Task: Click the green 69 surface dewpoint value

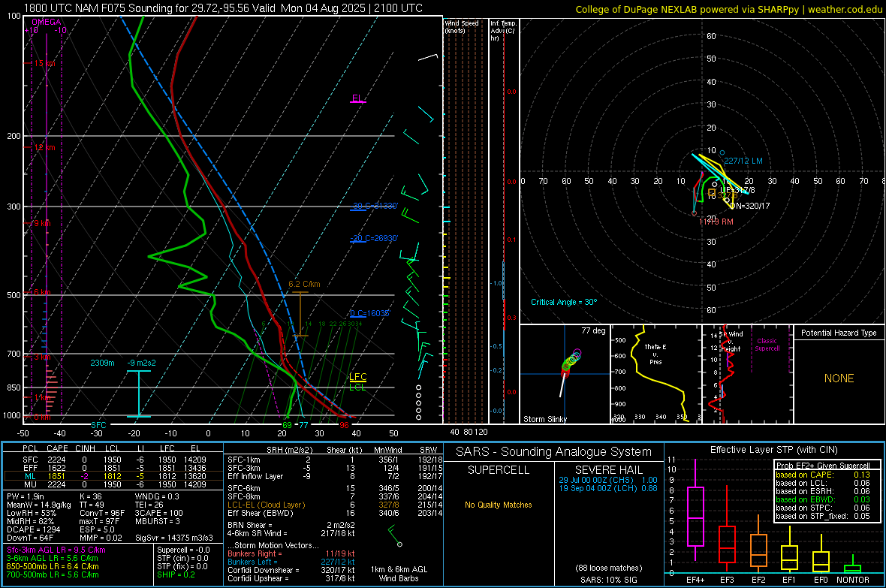Action: (287, 425)
